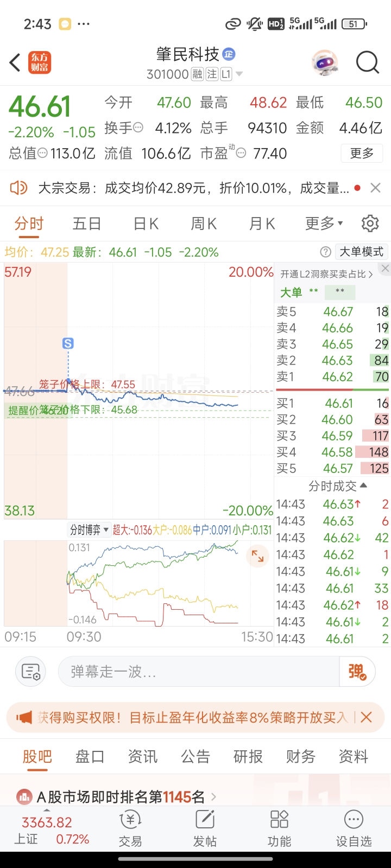Open the search magnifier icon
This screenshot has height=868, width=391.
pyautogui.click(x=367, y=62)
